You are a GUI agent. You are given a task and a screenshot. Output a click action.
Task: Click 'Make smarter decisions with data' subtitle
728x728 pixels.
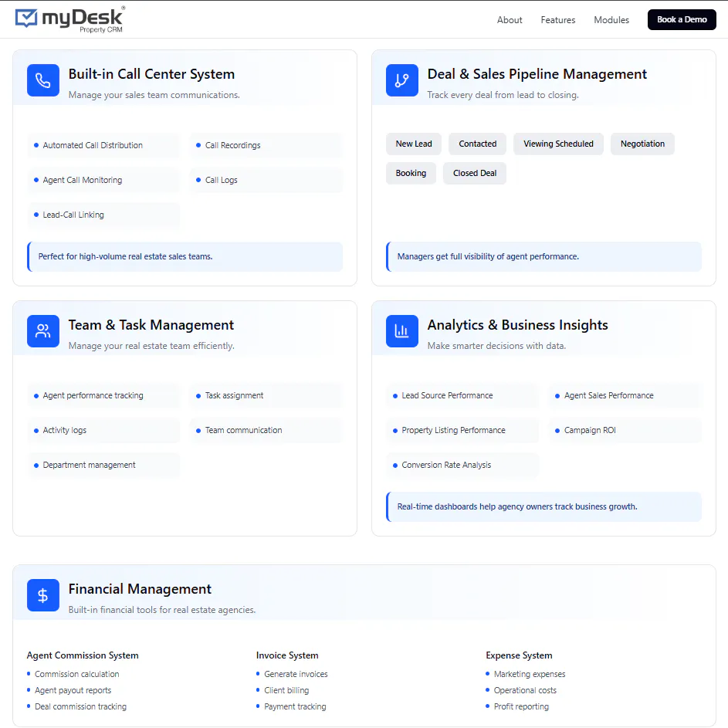[496, 346]
